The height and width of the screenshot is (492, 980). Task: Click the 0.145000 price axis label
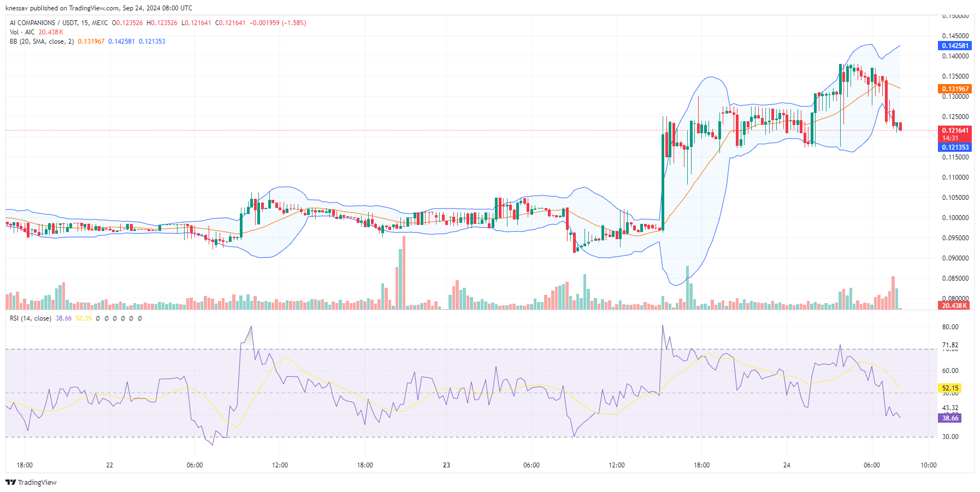click(x=955, y=36)
